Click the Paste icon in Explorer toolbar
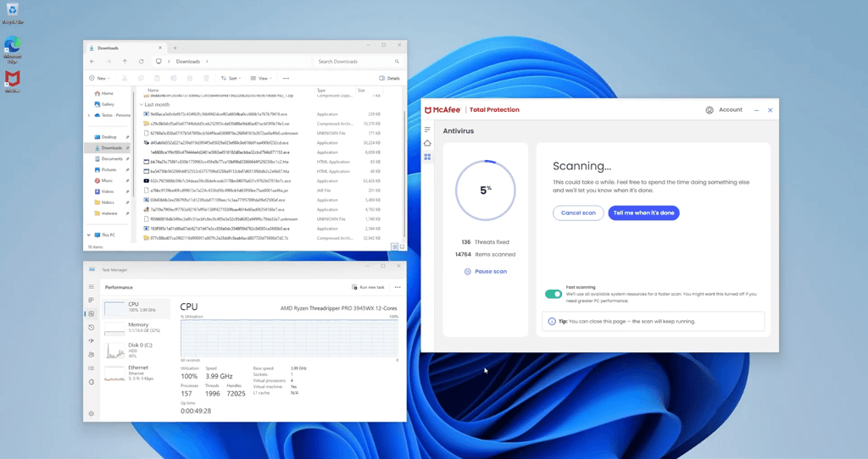The height and width of the screenshot is (459, 868). pyautogui.click(x=157, y=79)
